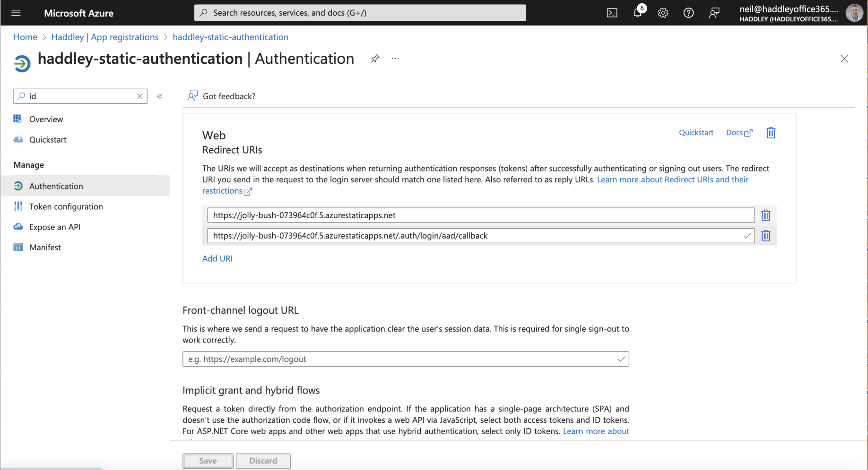Go to Token configuration
Screen dimensions: 868x470
pos(66,206)
